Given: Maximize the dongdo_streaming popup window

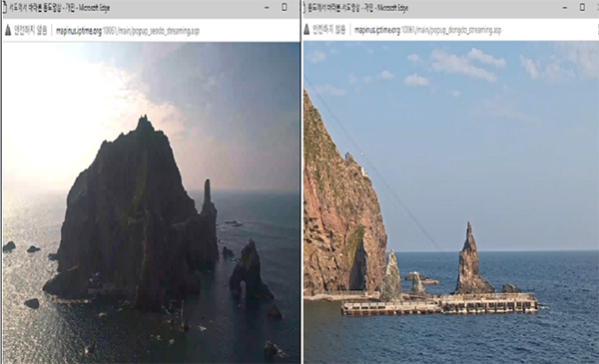Looking at the screenshot, I should [x=582, y=7].
